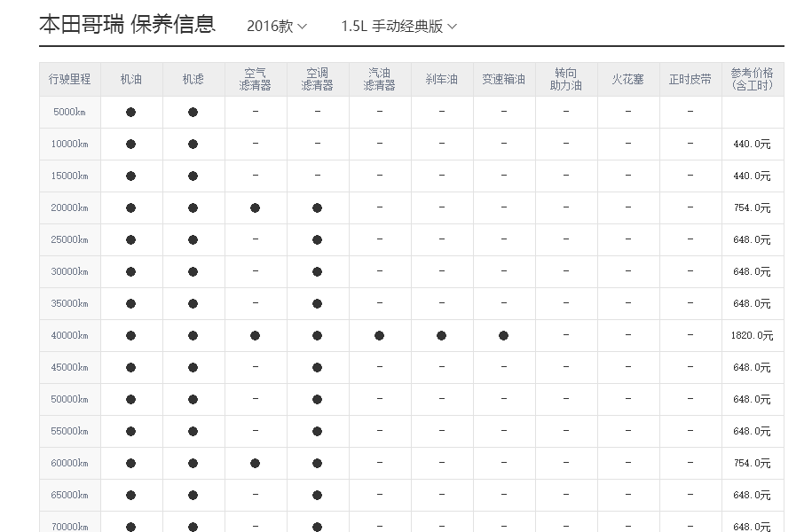This screenshot has width=812, height=532.
Task: Click the 40000km mileage row label
Action: (x=70, y=336)
